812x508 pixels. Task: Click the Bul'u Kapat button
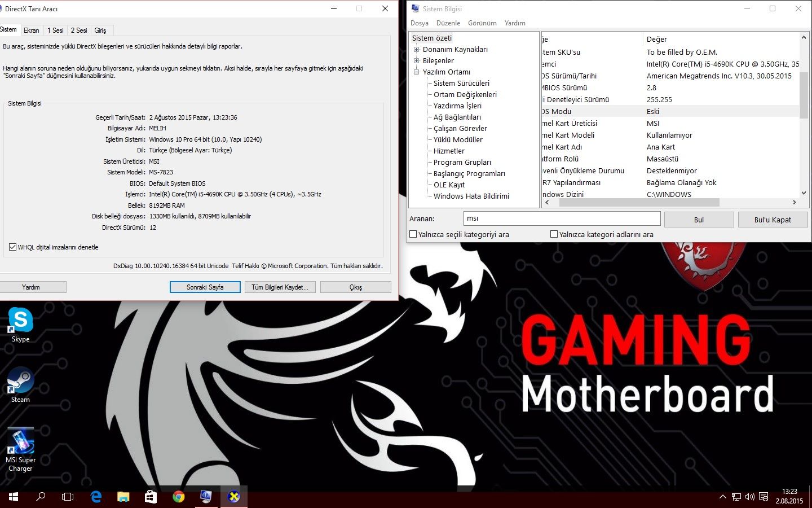click(773, 220)
